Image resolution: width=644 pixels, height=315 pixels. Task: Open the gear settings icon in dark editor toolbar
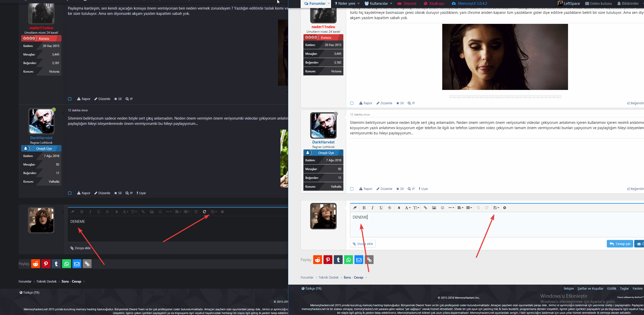click(222, 212)
